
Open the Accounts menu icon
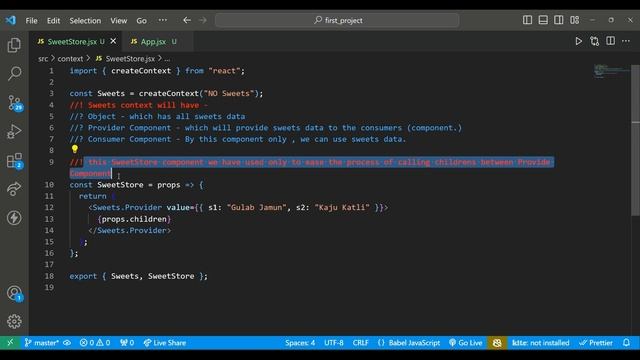14,293
